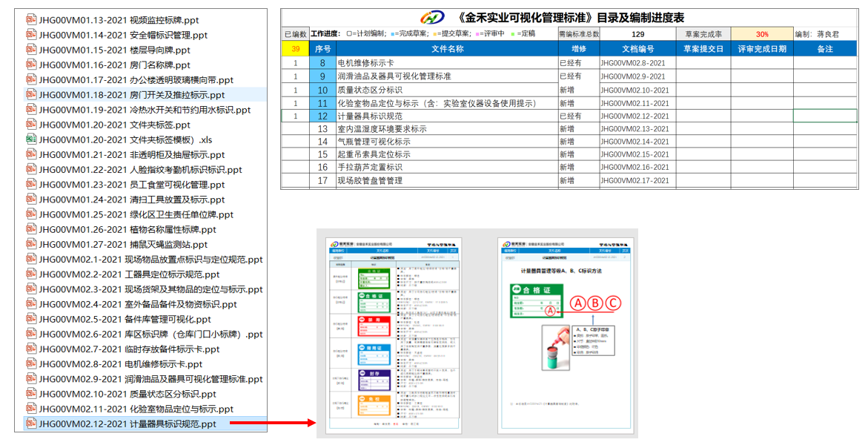The width and height of the screenshot is (868, 448).
Task: Click the sequence number cell 15
Action: coord(322,154)
